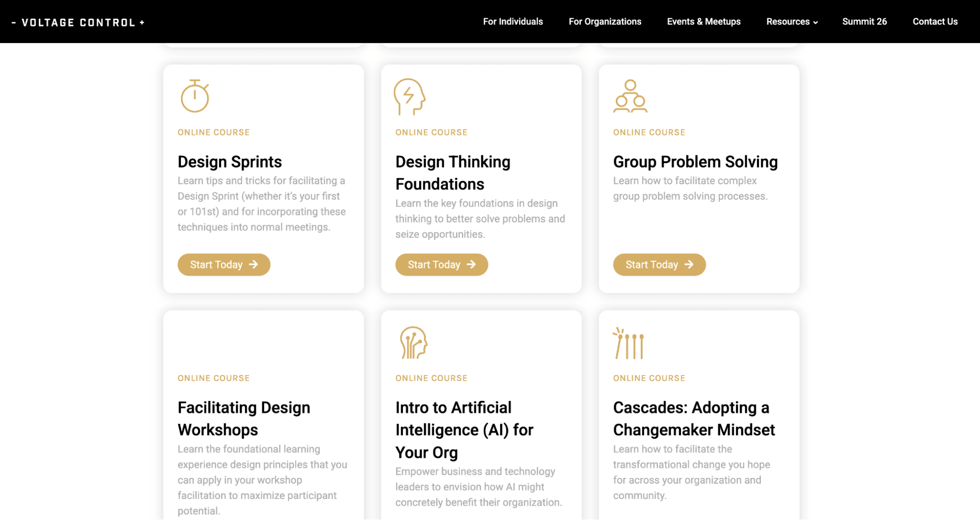Click the group people icon on Group Problem Solving card
980x520 pixels.
click(x=629, y=97)
